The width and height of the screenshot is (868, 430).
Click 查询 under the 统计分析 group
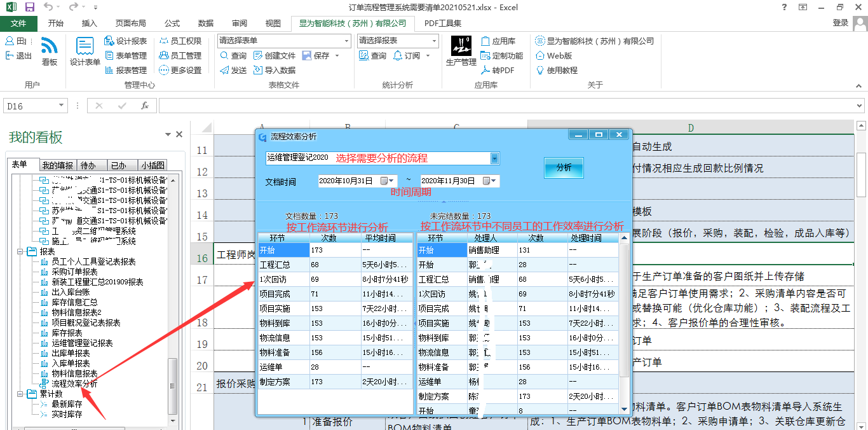click(373, 55)
